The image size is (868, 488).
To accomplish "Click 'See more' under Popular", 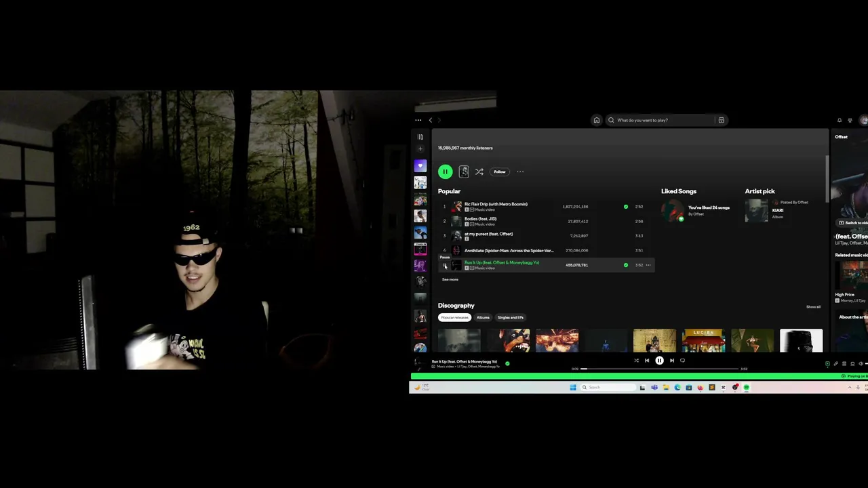I will tap(450, 279).
